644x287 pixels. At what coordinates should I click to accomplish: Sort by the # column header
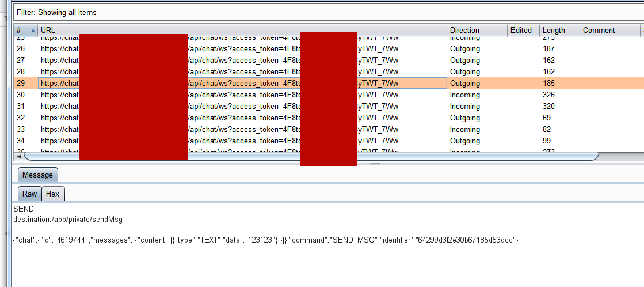(x=25, y=30)
